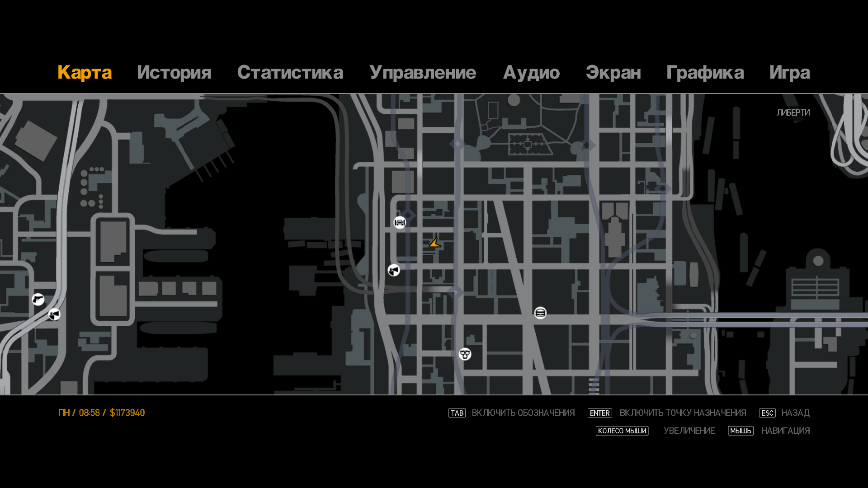868x488 pixels.
Task: Open the Статистика tab
Action: (290, 72)
